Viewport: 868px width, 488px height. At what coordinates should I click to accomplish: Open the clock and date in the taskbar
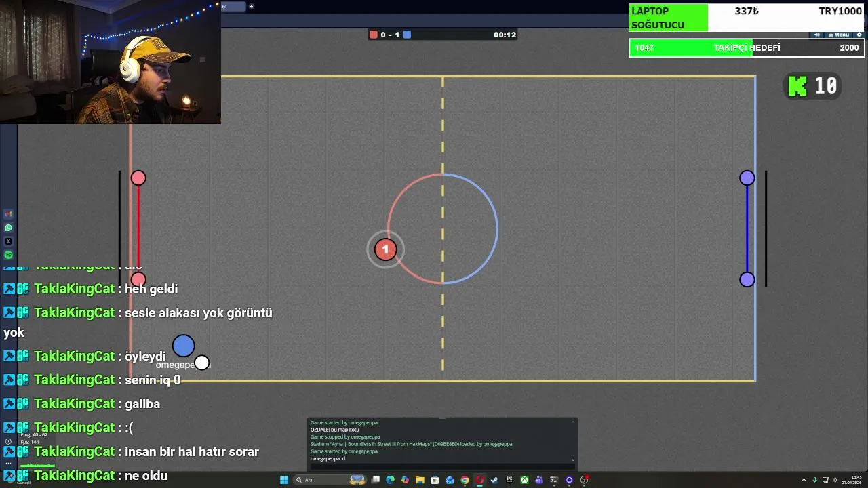click(852, 480)
